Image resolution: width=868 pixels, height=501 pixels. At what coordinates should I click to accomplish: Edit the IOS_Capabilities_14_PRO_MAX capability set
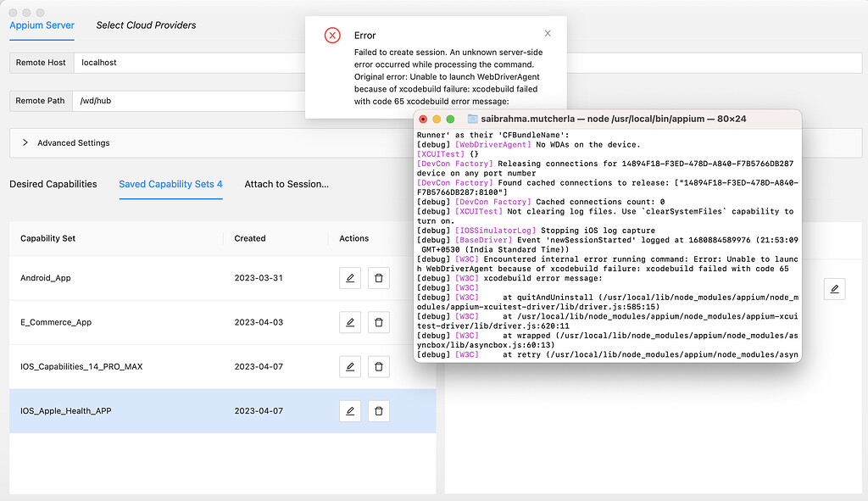[349, 366]
